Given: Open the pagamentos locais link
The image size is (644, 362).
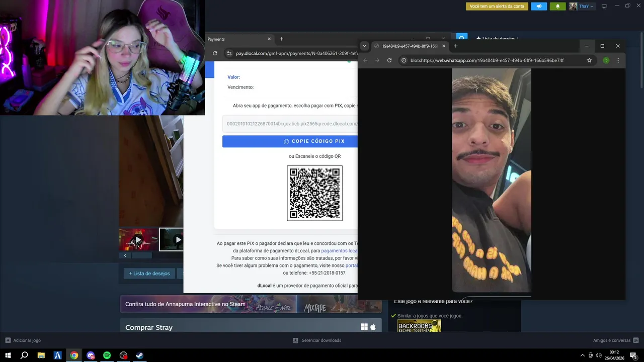Looking at the screenshot, I should click(x=339, y=250).
